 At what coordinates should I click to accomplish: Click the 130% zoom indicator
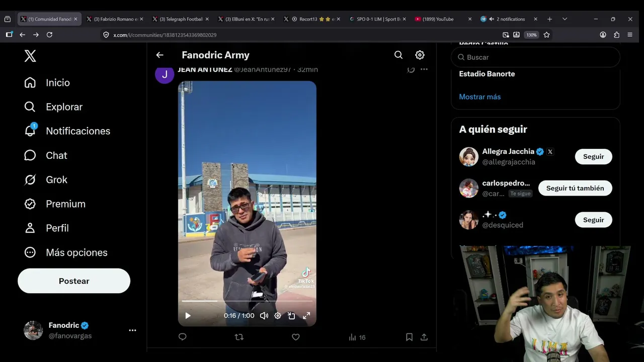(x=531, y=35)
